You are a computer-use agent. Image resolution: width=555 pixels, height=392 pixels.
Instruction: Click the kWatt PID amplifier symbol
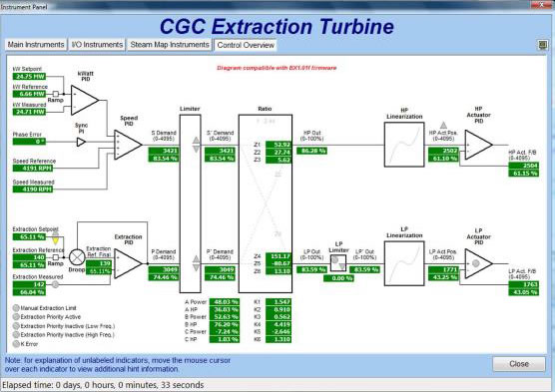[x=85, y=100]
